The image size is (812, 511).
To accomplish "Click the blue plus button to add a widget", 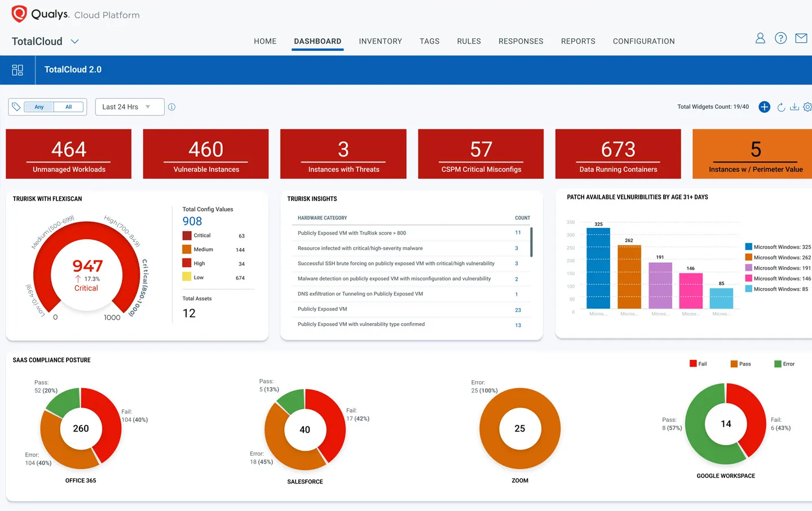I will click(764, 107).
